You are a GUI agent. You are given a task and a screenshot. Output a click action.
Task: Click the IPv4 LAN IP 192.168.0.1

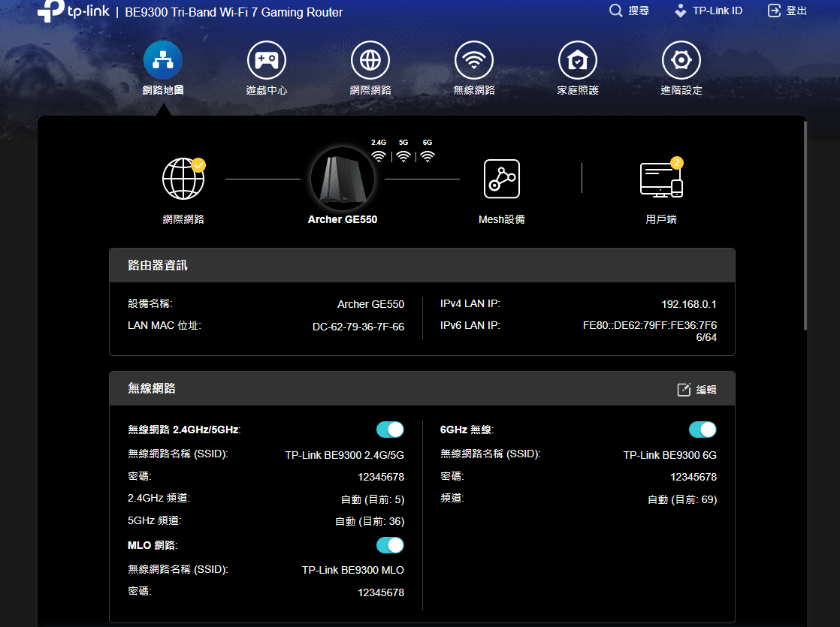coord(689,304)
